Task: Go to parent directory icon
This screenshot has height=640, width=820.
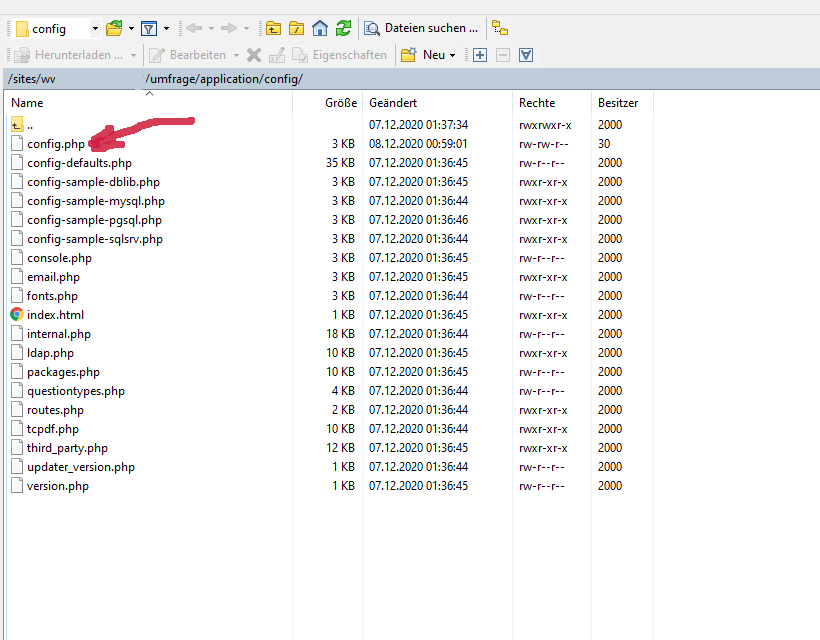Action: click(273, 28)
